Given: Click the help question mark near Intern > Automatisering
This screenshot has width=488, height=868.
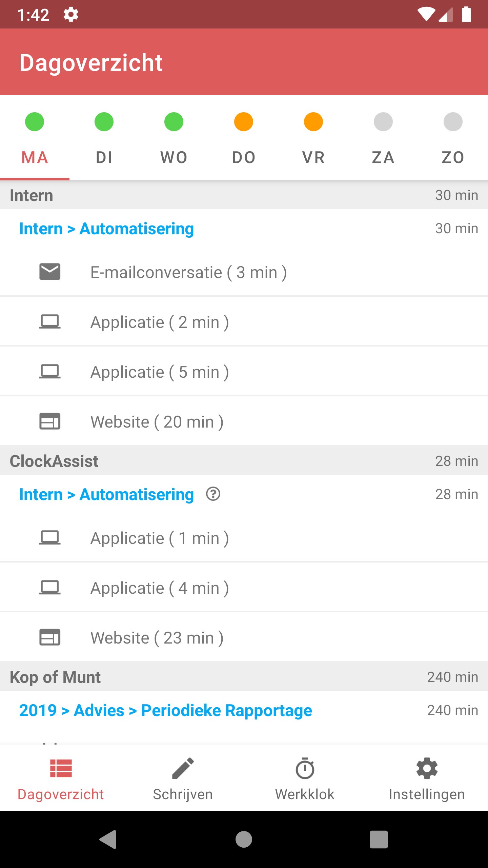Looking at the screenshot, I should pyautogui.click(x=213, y=494).
